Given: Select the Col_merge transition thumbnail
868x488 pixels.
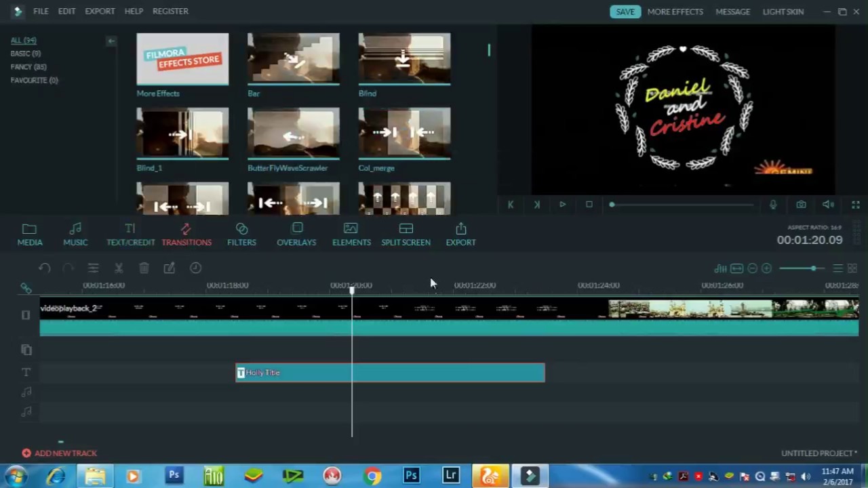Looking at the screenshot, I should 404,134.
